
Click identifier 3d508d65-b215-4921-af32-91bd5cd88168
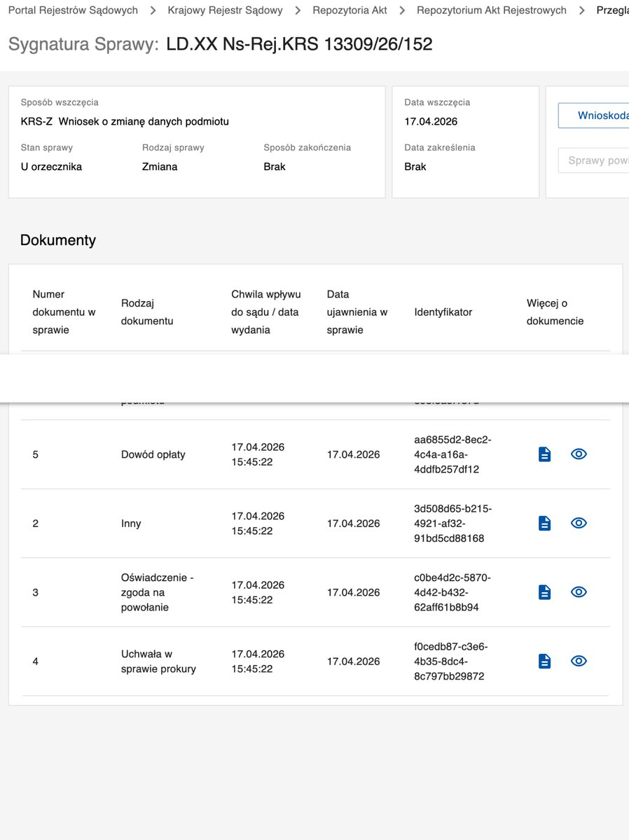[453, 524]
